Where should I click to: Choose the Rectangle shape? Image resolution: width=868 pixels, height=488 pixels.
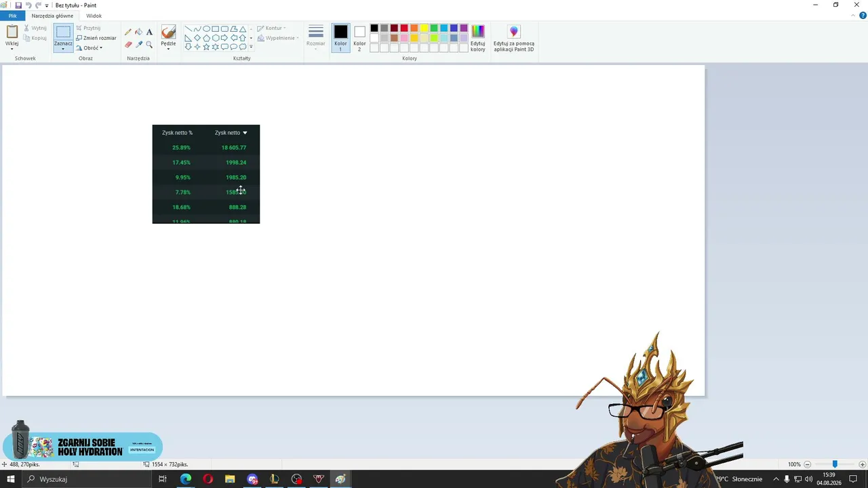[216, 29]
